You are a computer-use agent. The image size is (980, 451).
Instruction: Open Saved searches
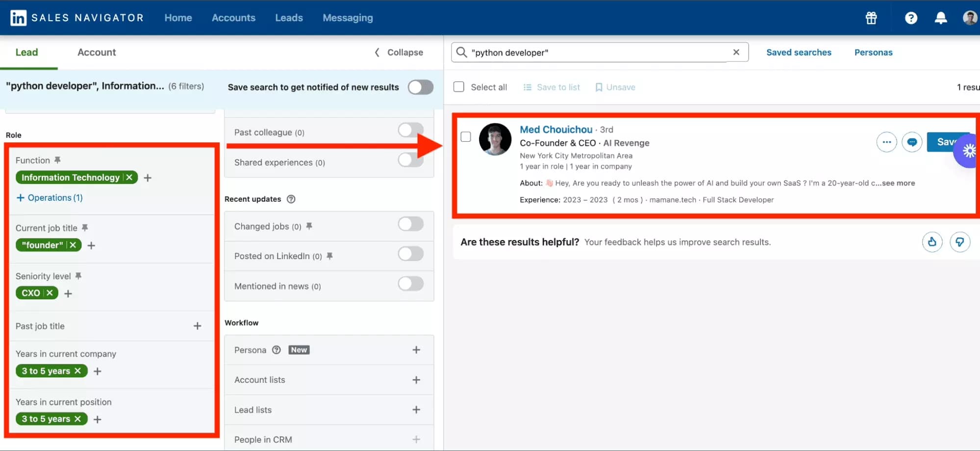tap(798, 52)
